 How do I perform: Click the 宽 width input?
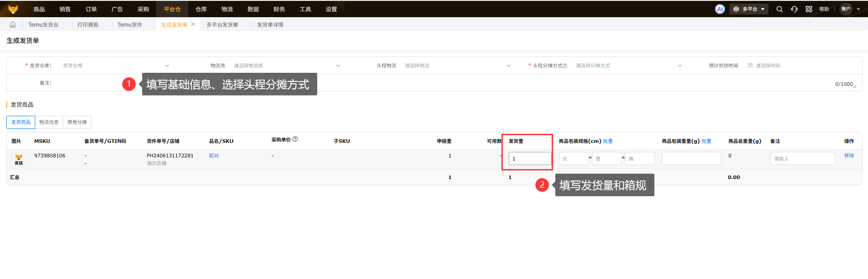tap(606, 159)
